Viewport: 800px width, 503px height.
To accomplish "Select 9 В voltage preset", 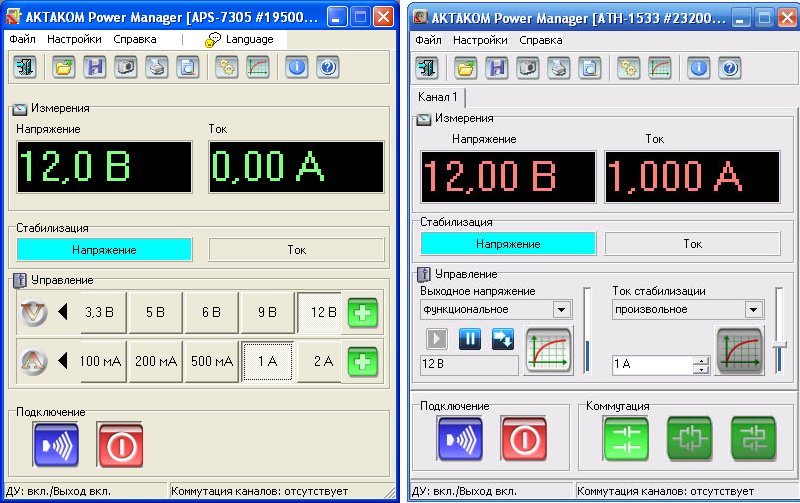I will click(x=268, y=312).
